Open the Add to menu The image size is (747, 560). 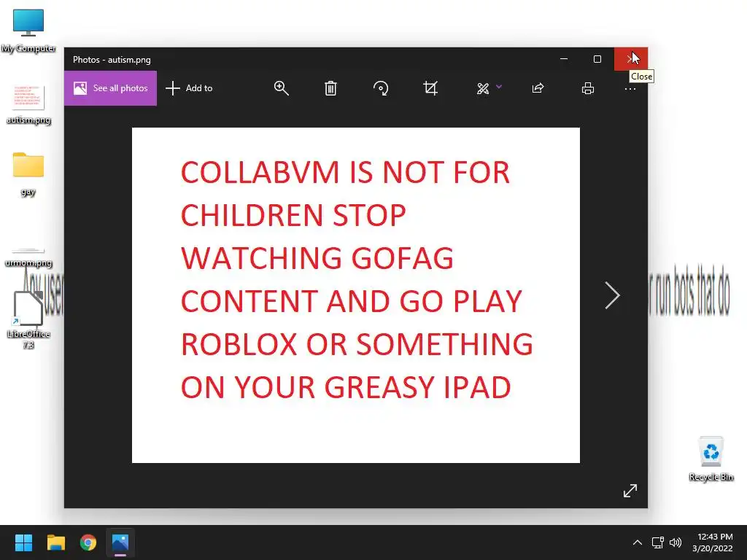189,88
